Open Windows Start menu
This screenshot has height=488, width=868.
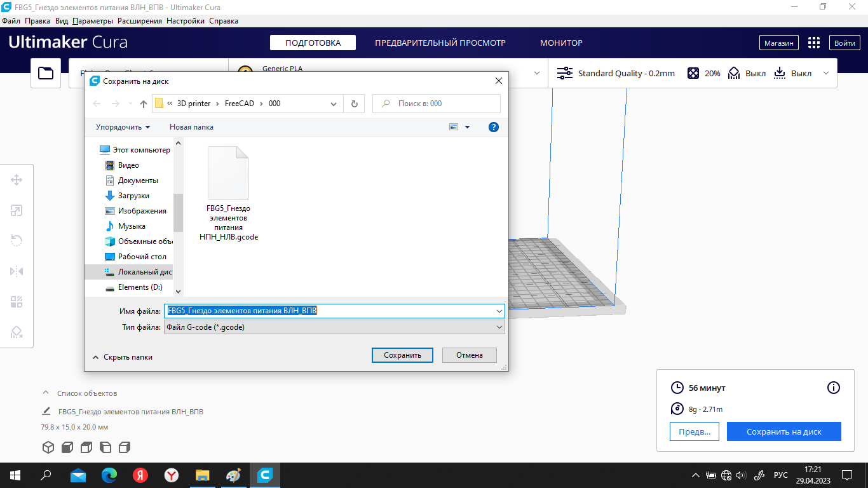click(15, 475)
